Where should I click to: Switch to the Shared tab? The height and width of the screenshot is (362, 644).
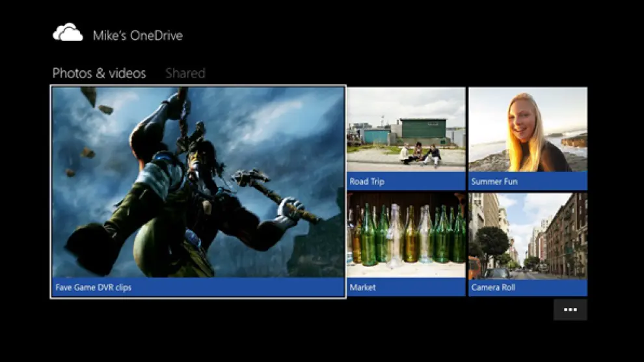click(x=185, y=74)
